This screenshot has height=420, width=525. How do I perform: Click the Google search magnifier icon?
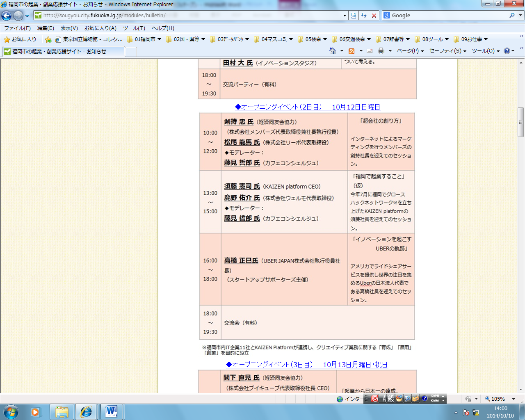pos(512,16)
